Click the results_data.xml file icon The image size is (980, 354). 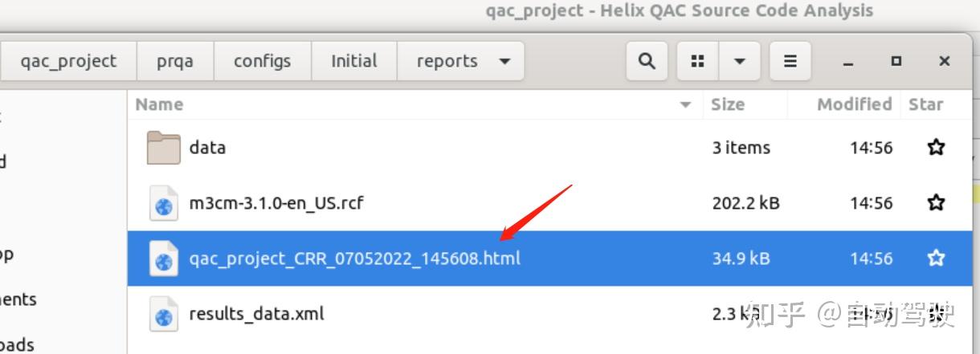click(163, 315)
